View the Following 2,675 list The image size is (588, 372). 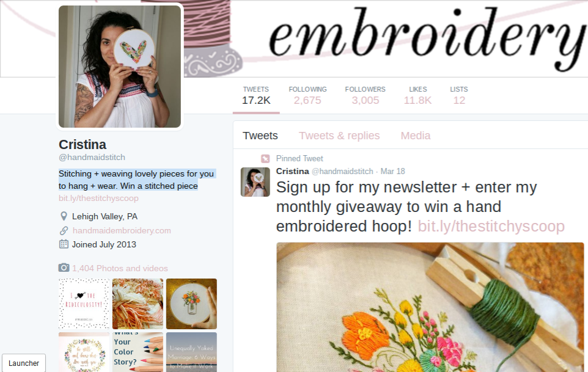point(307,96)
